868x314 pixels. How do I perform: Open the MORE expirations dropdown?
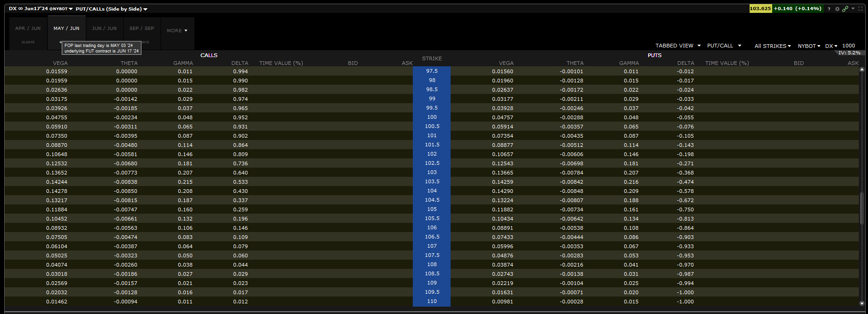point(177,31)
